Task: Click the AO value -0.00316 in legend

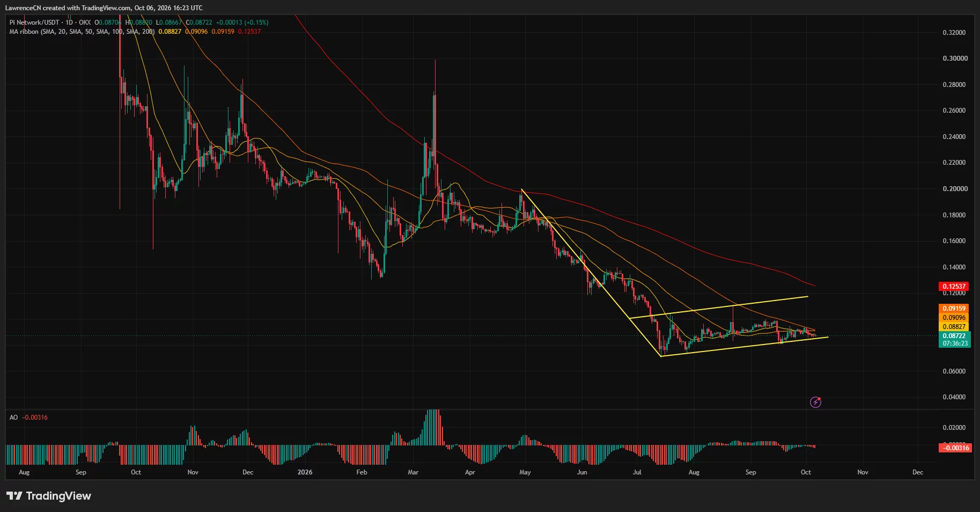Action: 35,418
